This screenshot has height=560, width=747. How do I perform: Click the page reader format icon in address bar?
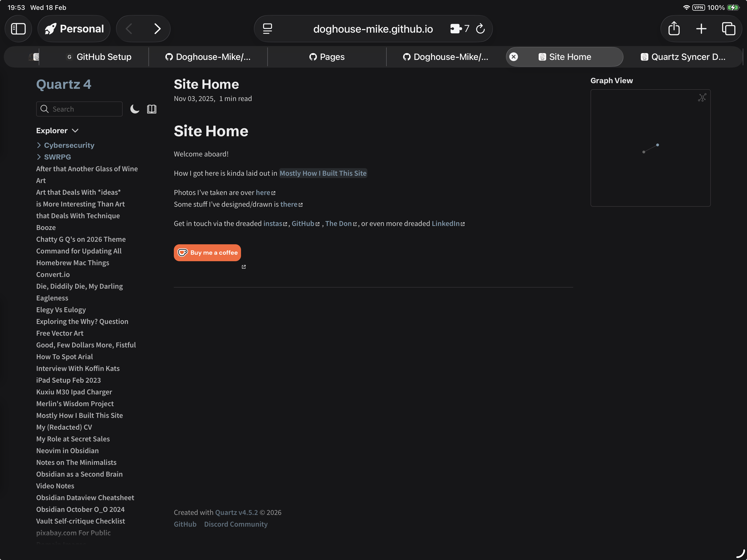268,29
